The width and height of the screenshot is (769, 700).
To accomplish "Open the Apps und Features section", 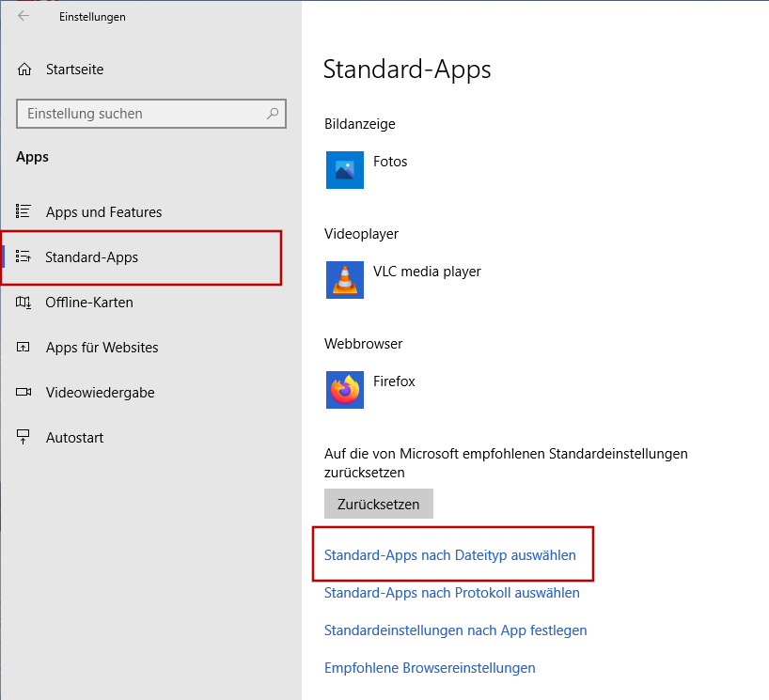I will 103,212.
